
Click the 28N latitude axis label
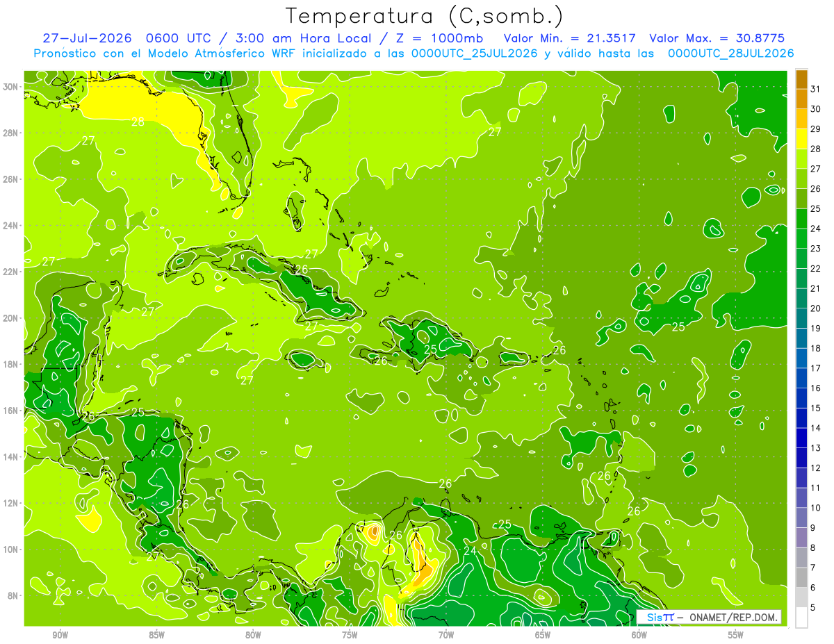pos(12,133)
